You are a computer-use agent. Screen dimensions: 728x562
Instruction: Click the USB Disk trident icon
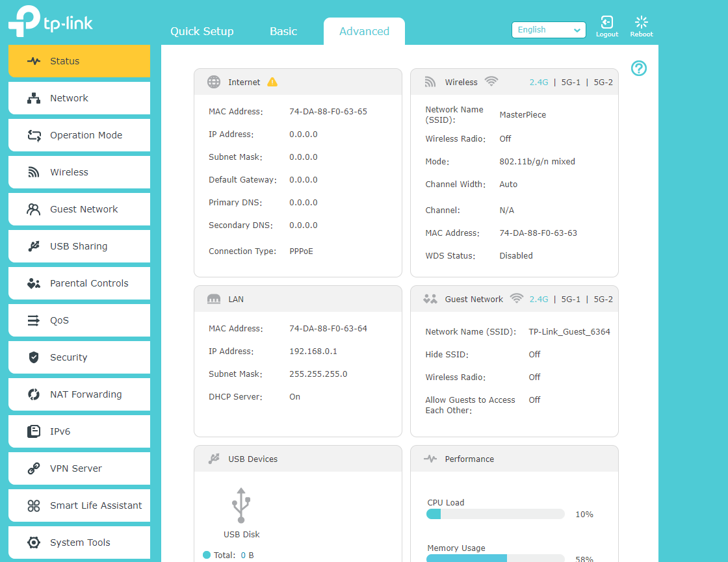tap(241, 505)
